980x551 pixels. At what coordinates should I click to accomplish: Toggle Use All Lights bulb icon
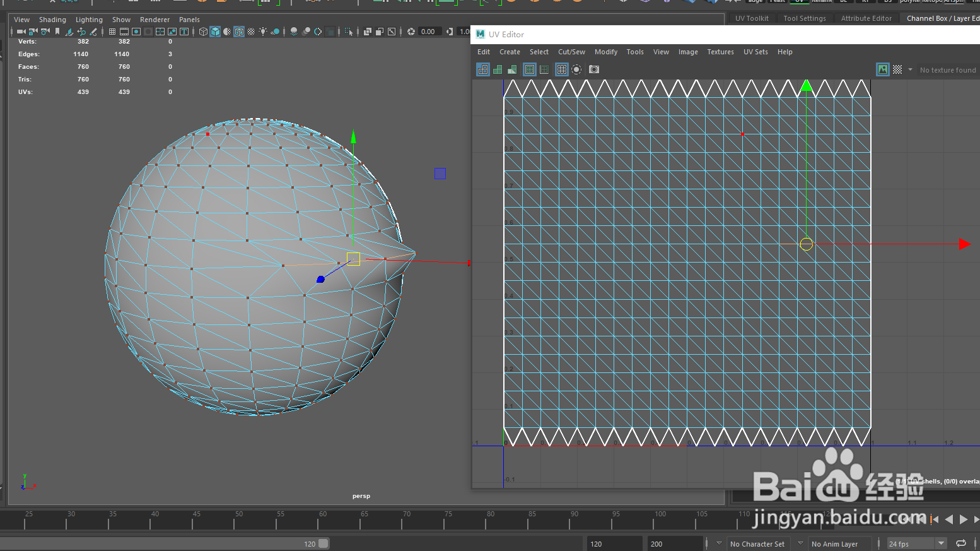[x=263, y=32]
